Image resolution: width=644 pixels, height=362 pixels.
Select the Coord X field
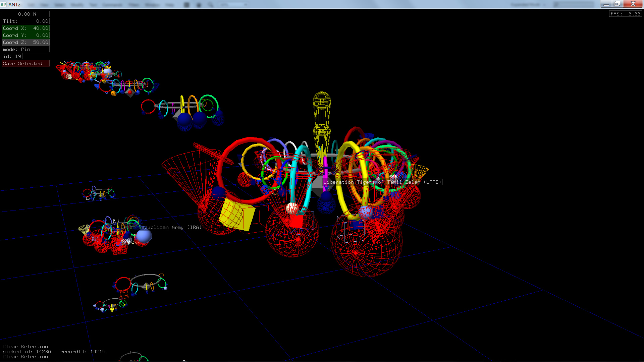point(25,28)
